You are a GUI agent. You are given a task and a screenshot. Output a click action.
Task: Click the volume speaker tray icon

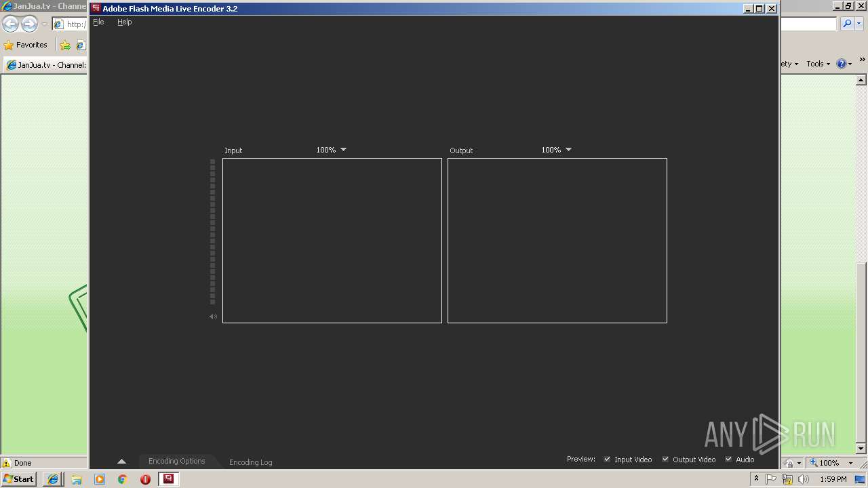pyautogui.click(x=804, y=479)
